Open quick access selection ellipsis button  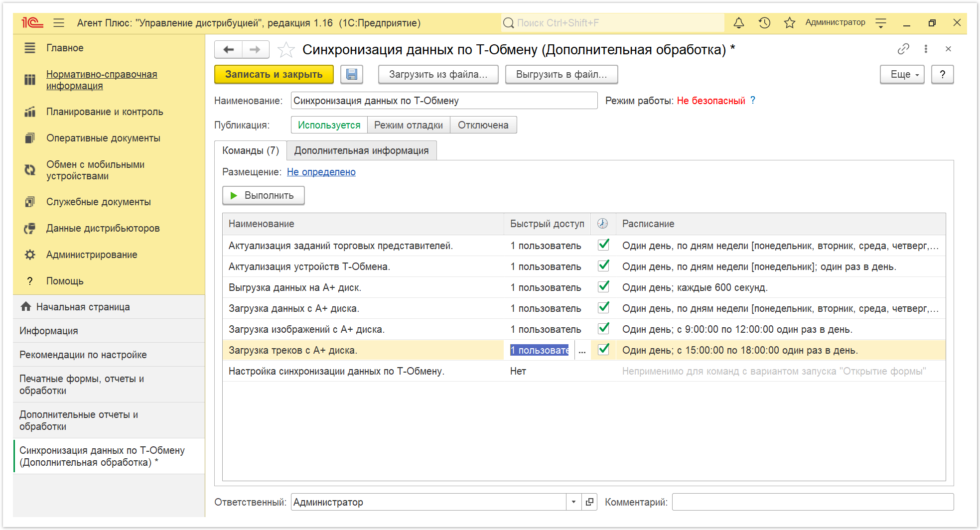point(582,350)
